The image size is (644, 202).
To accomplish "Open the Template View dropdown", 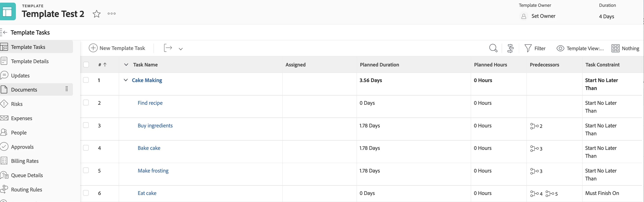I will [x=580, y=48].
